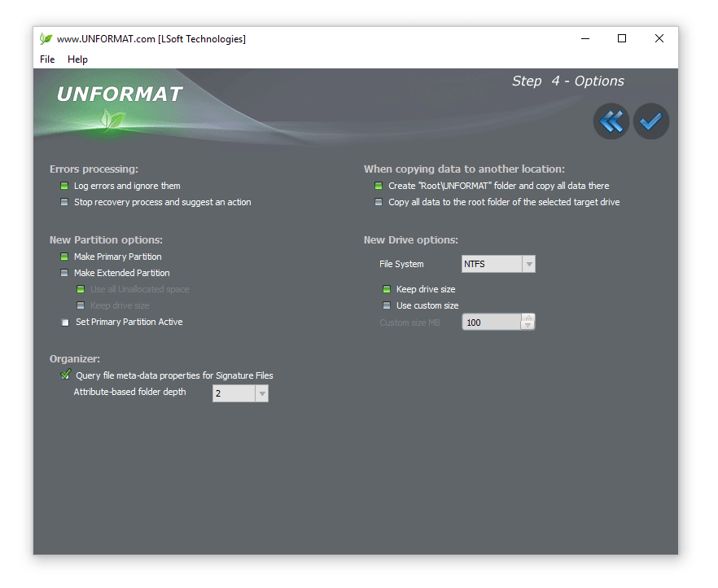The height and width of the screenshot is (588, 718).
Task: Click the File System label
Action: point(401,264)
